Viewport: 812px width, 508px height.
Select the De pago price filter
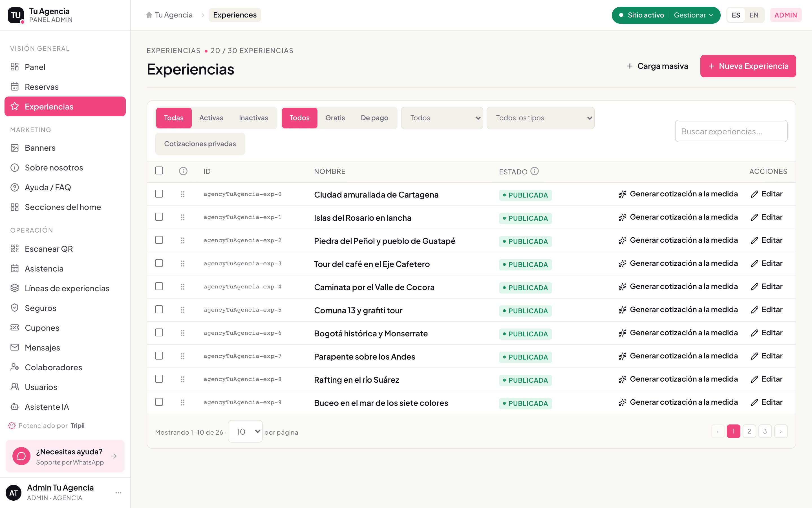[374, 118]
